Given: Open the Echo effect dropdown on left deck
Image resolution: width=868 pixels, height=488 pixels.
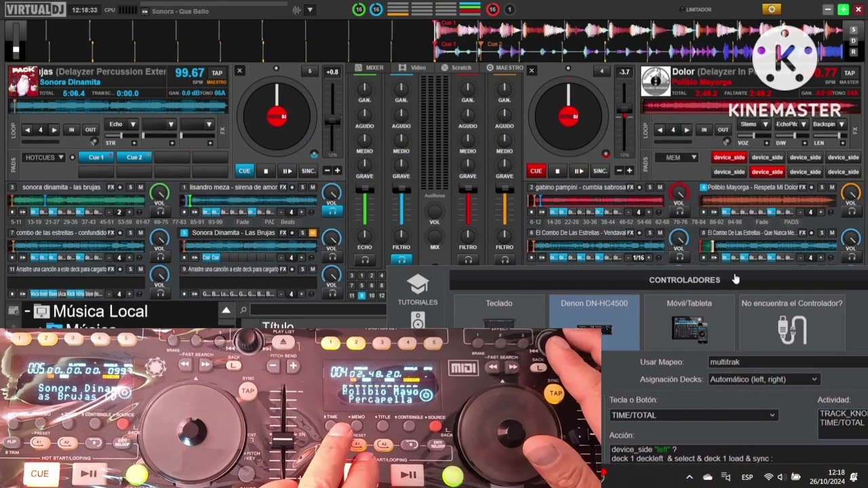Looking at the screenshot, I should coord(133,125).
